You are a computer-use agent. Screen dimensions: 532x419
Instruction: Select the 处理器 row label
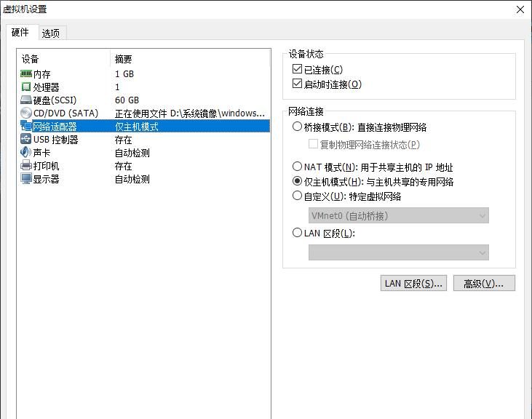coord(46,87)
